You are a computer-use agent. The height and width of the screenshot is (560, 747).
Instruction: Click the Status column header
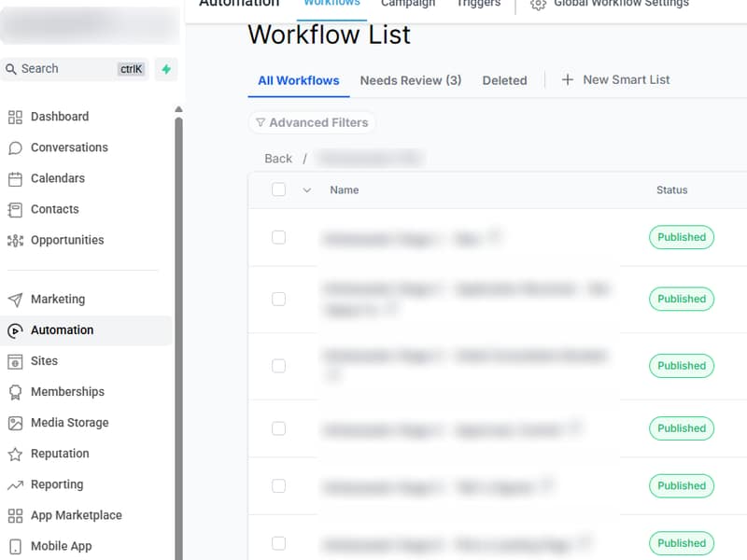(671, 190)
